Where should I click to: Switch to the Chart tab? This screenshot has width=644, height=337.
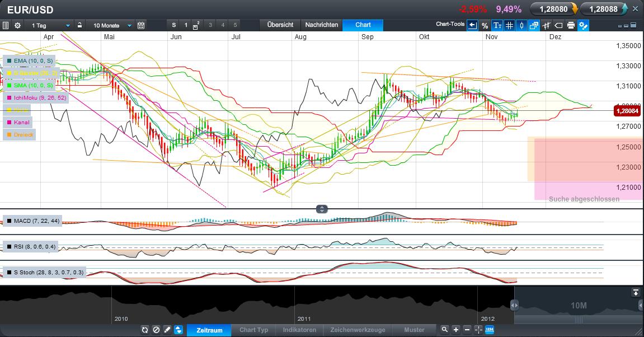click(363, 25)
